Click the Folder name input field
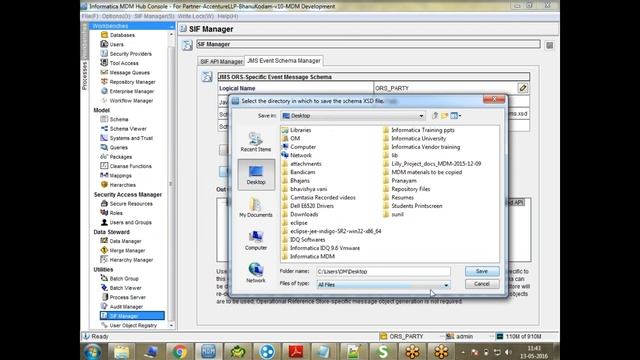Image resolution: width=640 pixels, height=360 pixels. [x=383, y=271]
